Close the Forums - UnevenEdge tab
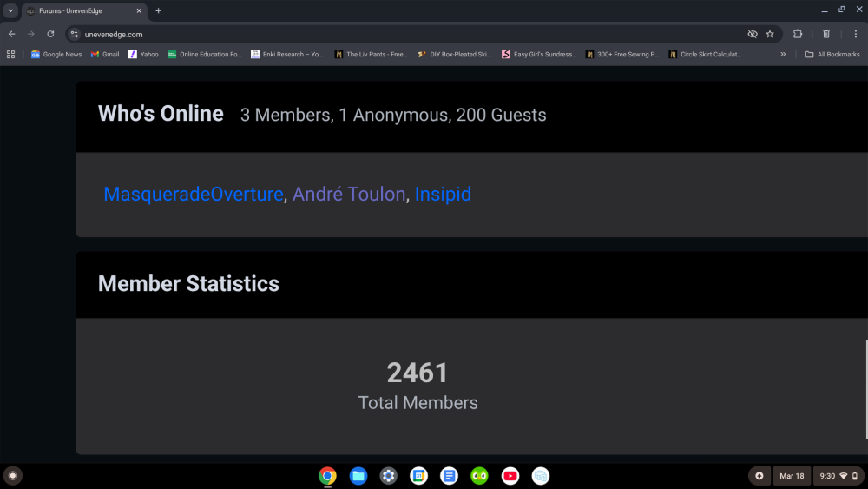The height and width of the screenshot is (489, 868). point(139,11)
